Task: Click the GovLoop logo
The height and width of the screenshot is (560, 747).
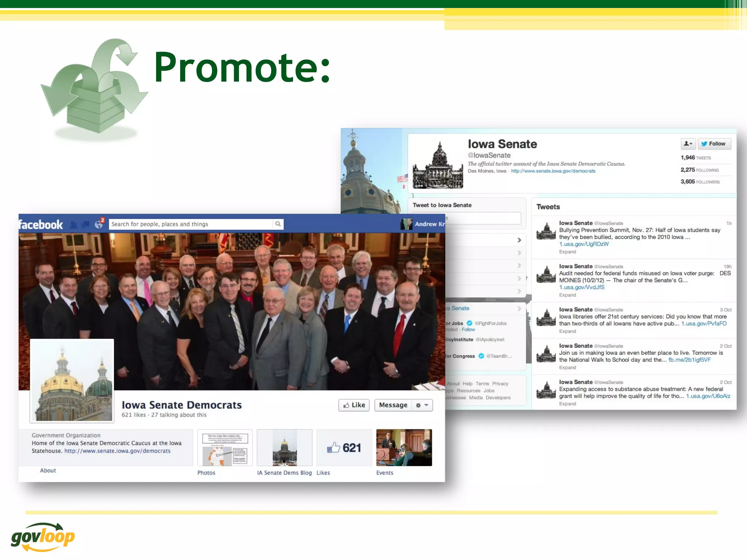Action: tap(43, 537)
